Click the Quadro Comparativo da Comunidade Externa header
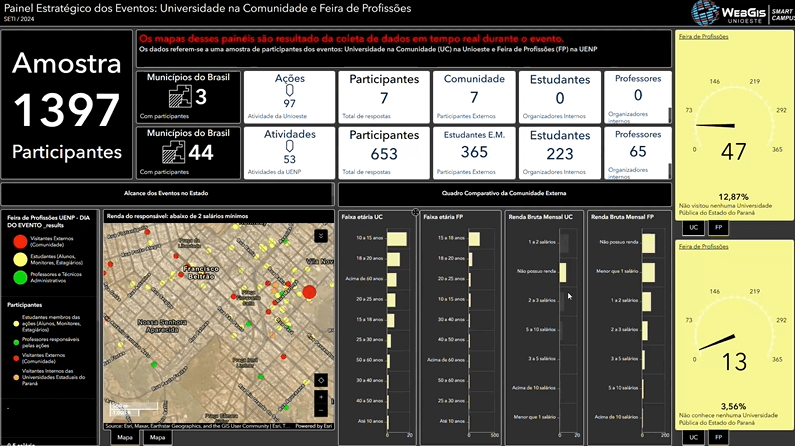Image resolution: width=795 pixels, height=446 pixels. tap(504, 193)
